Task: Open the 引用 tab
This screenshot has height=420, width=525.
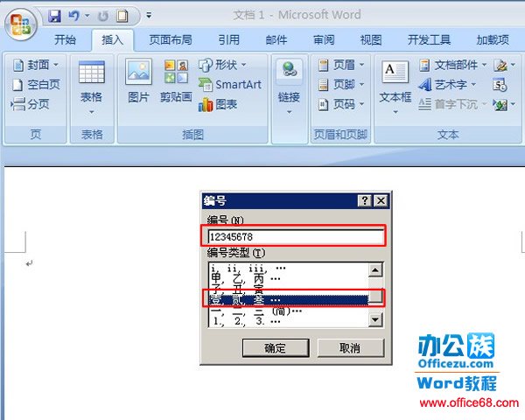Action: pyautogui.click(x=229, y=40)
